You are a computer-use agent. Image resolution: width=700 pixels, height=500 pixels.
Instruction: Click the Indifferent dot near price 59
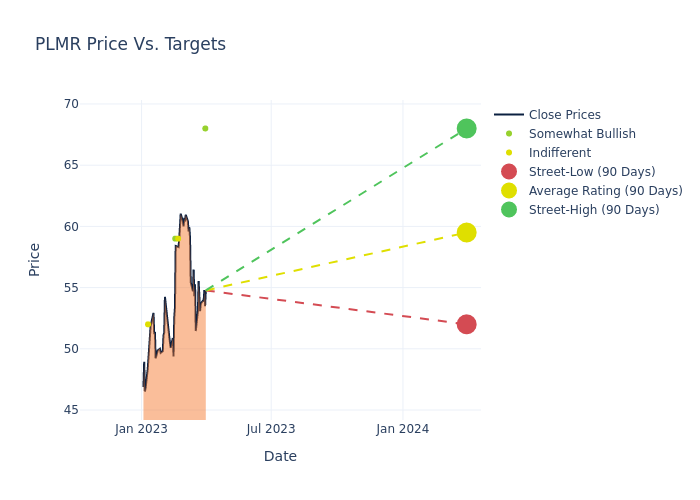(x=175, y=238)
